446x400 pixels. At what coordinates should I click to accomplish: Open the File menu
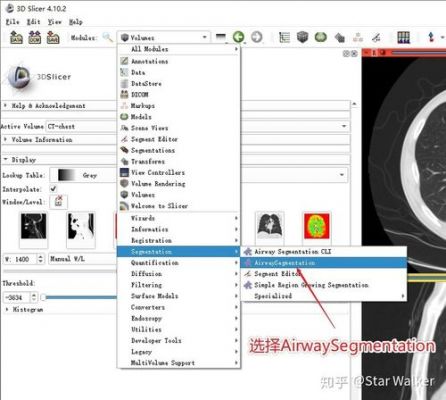(x=13, y=22)
